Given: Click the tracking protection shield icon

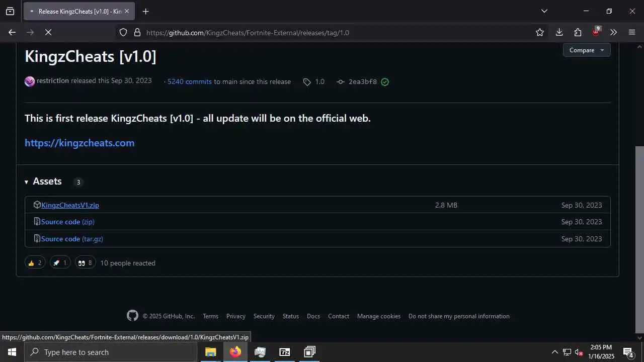Looking at the screenshot, I should [x=123, y=32].
